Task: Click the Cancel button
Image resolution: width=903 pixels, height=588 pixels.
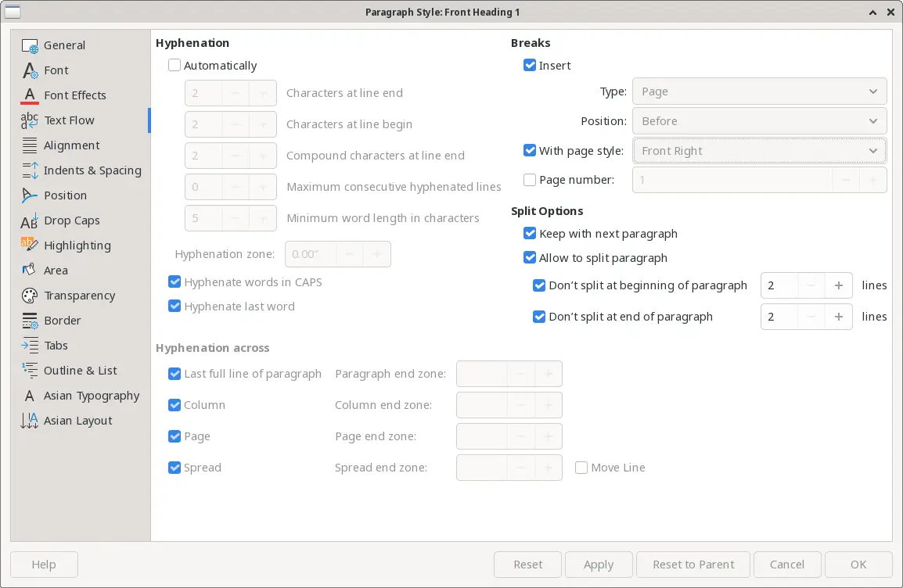Action: click(x=786, y=565)
